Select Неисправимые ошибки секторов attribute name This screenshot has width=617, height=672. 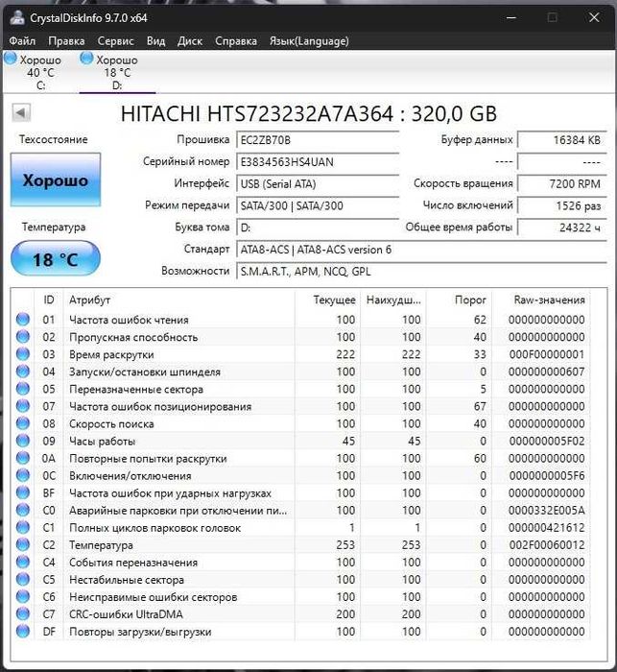(153, 597)
